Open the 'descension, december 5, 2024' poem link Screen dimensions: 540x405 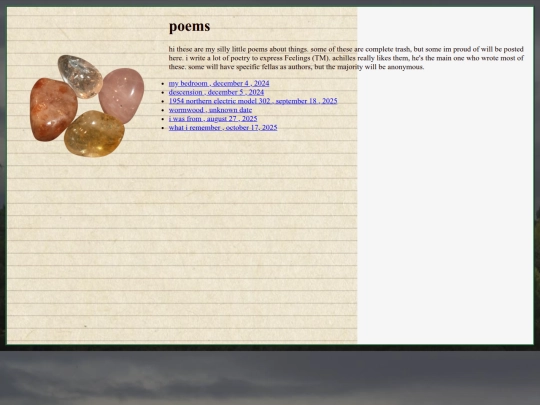click(x=216, y=92)
